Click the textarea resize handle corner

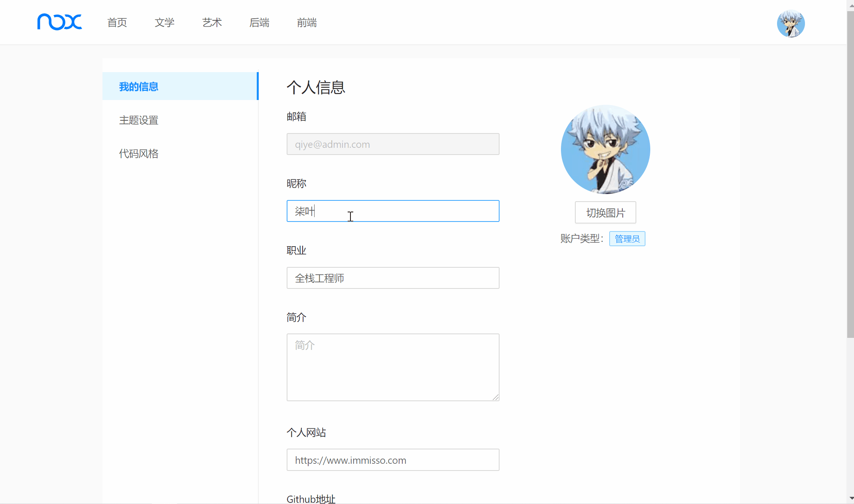[496, 397]
